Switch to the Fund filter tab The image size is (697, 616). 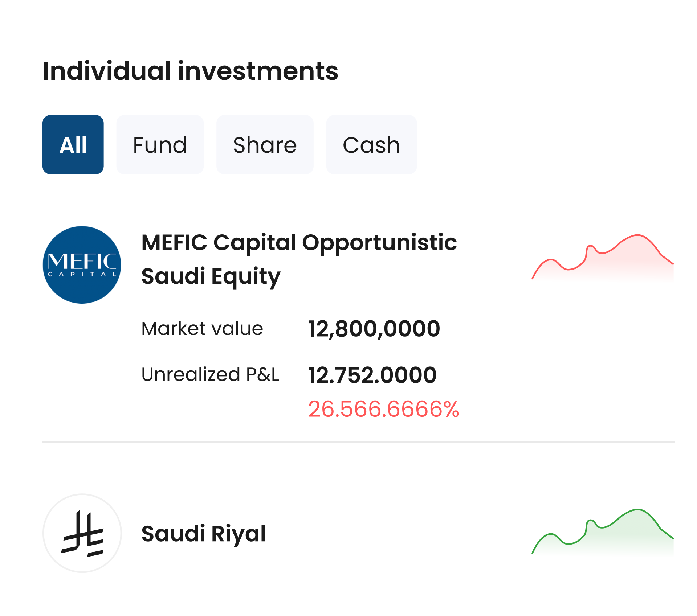[160, 145]
